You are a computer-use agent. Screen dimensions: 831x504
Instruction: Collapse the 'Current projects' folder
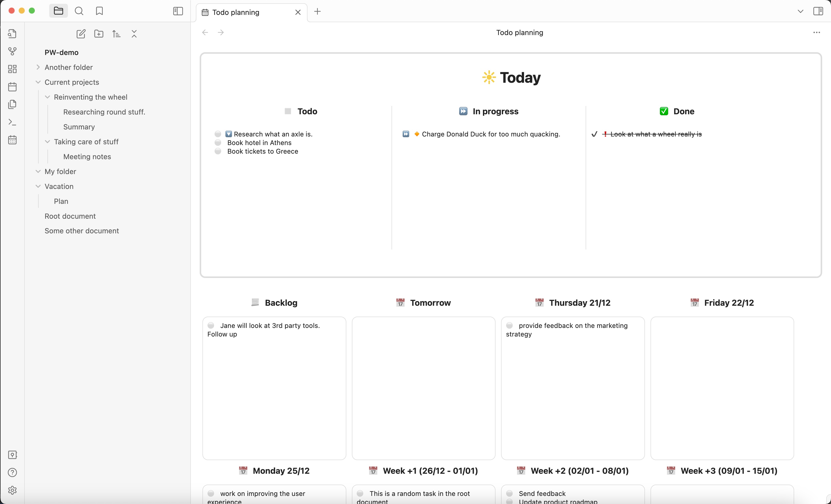tap(38, 82)
